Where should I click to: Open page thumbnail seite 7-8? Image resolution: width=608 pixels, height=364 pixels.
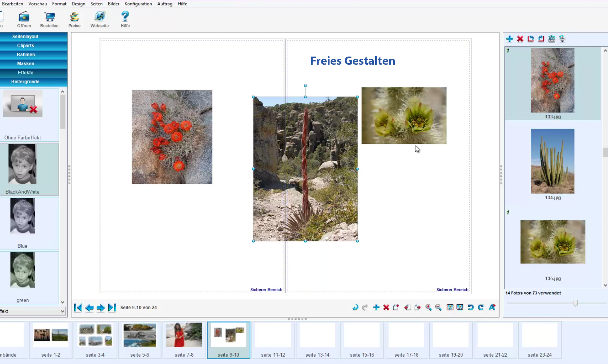[184, 339]
